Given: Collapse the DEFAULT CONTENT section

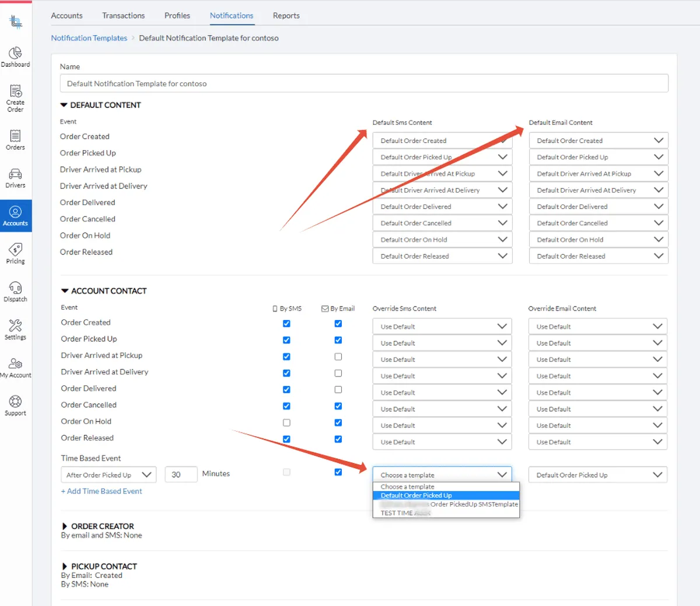Looking at the screenshot, I should 64,105.
